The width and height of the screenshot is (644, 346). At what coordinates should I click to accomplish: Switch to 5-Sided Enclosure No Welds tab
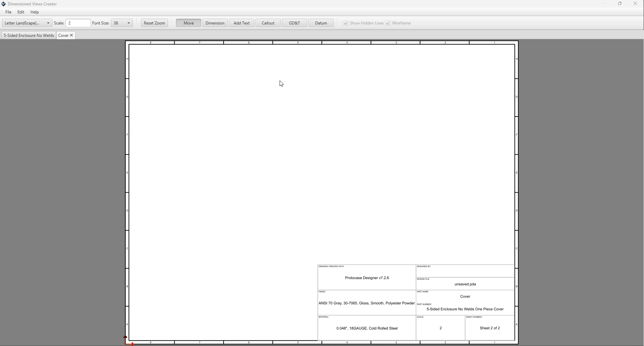pyautogui.click(x=29, y=35)
